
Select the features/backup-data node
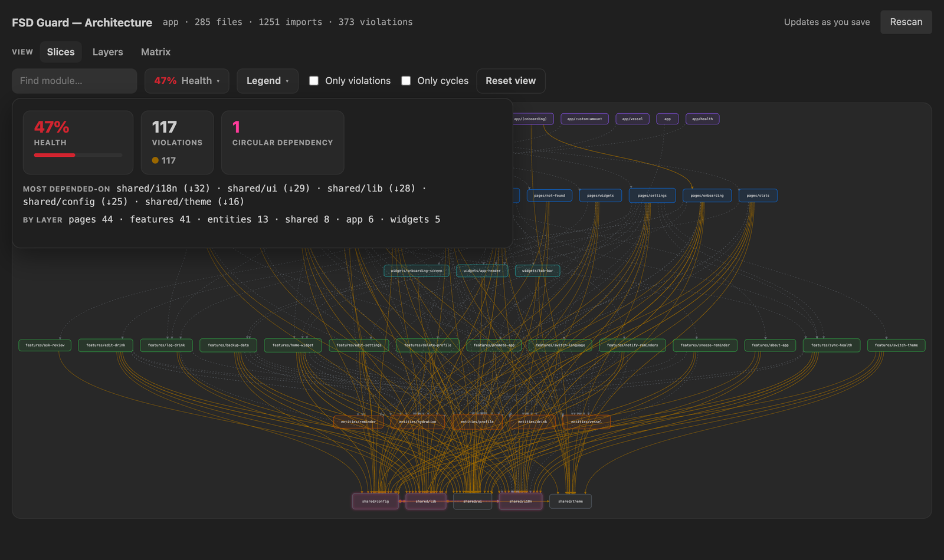tap(228, 345)
